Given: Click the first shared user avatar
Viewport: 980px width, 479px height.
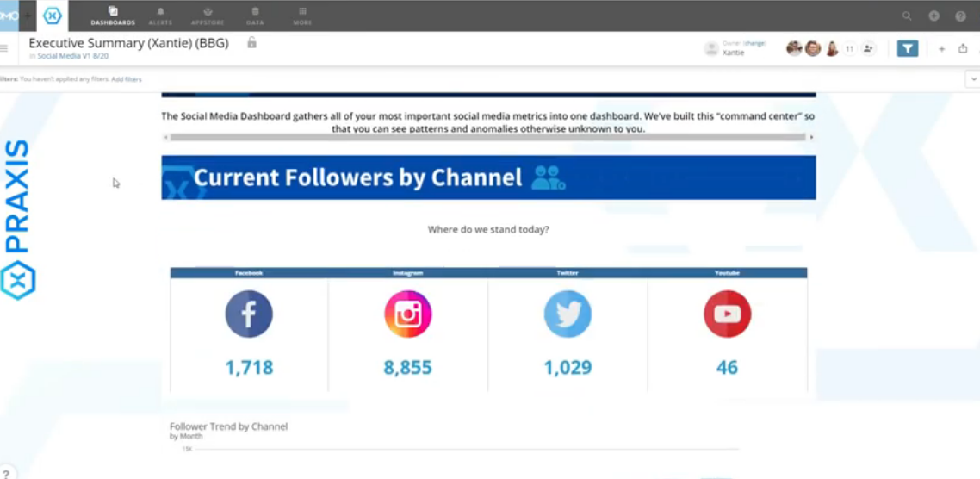Looking at the screenshot, I should 794,48.
